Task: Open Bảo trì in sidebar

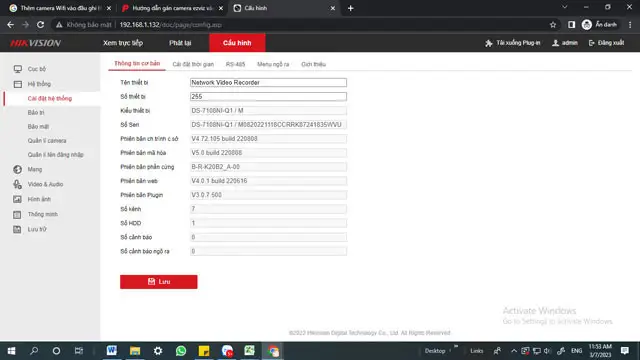Action: click(x=36, y=113)
